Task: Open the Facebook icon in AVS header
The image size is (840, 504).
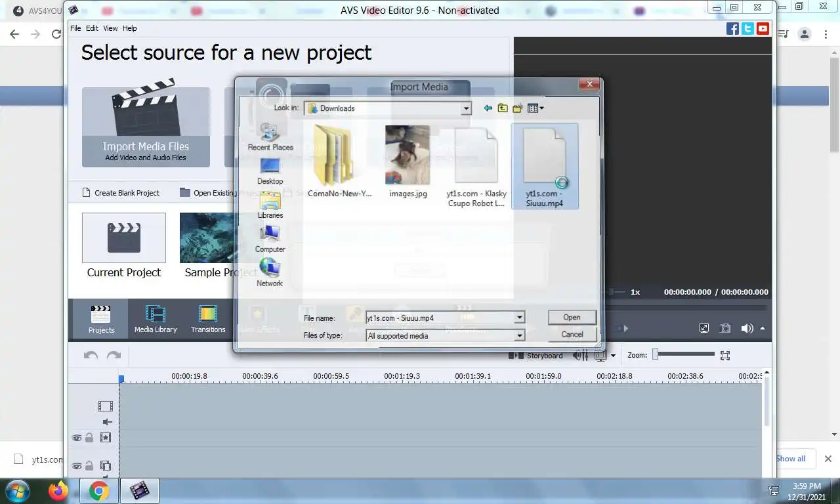Action: pyautogui.click(x=733, y=28)
